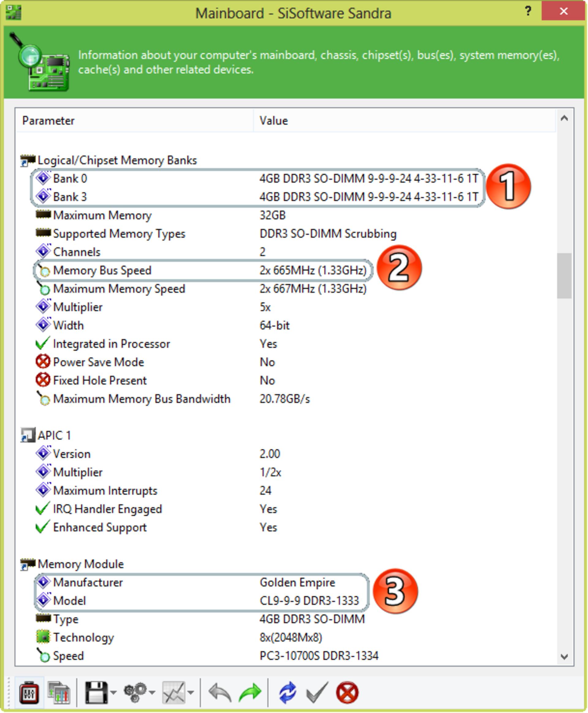Viewport: 588px width, 713px height.
Task: Select the 'Enhanced Support' row
Action: coord(156,527)
